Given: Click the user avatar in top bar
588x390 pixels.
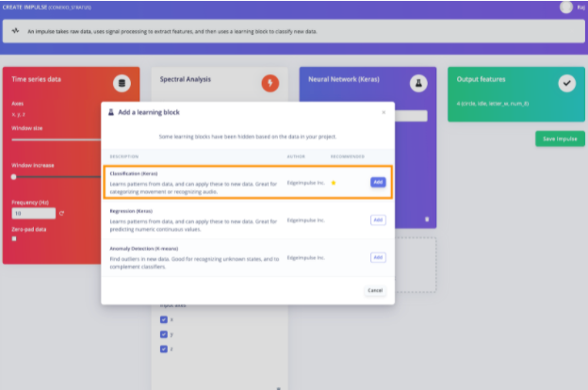Looking at the screenshot, I should (x=565, y=7).
